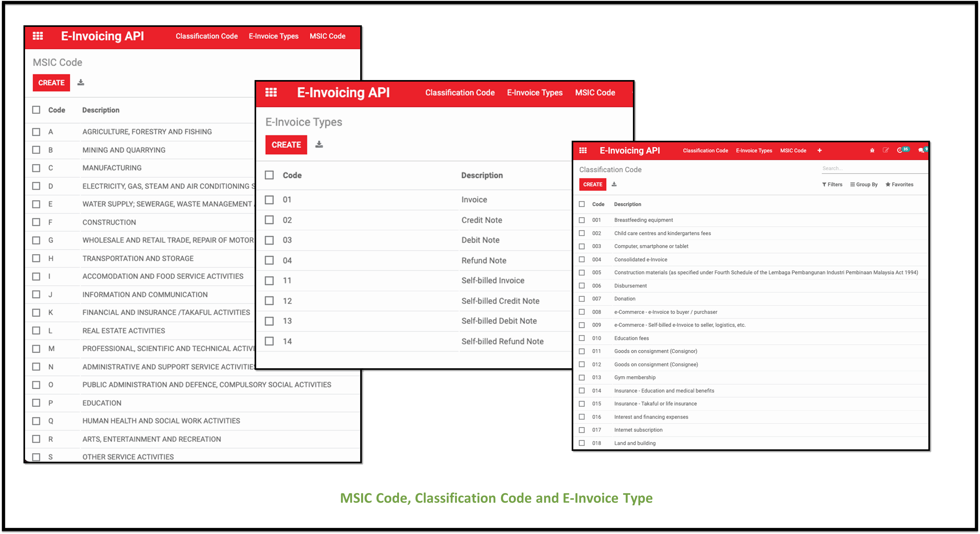Open MSIC Code menu in MSIC Code window
980x534 pixels.
tap(327, 36)
